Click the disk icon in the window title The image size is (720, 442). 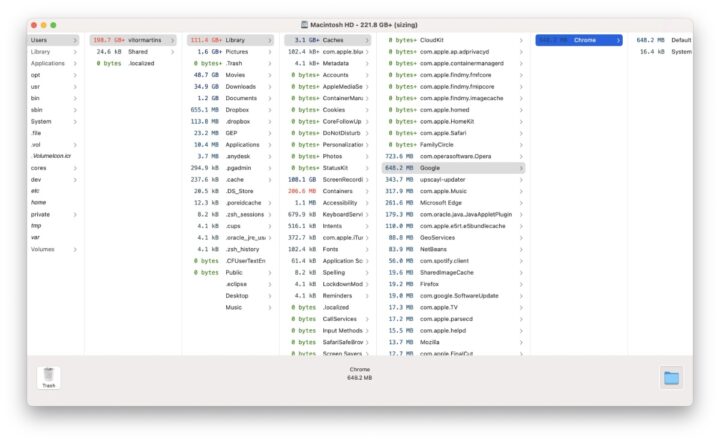pos(304,25)
